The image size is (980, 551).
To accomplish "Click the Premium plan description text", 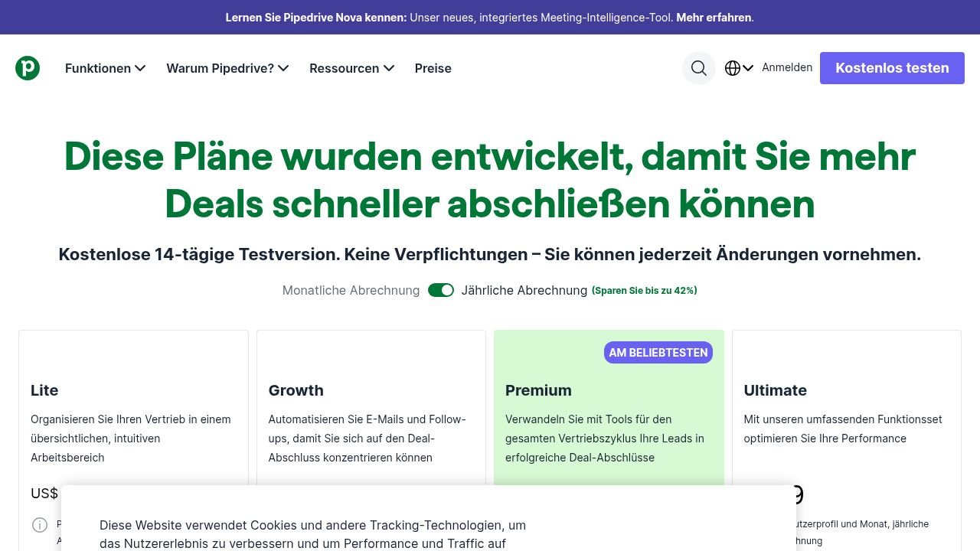I will 605,439.
